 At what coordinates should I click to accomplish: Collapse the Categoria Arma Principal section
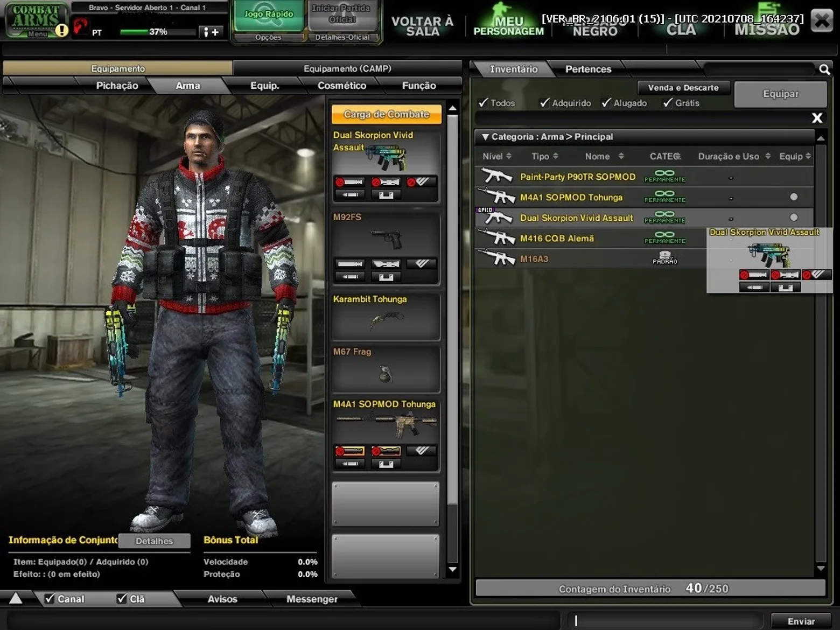pyautogui.click(x=485, y=137)
